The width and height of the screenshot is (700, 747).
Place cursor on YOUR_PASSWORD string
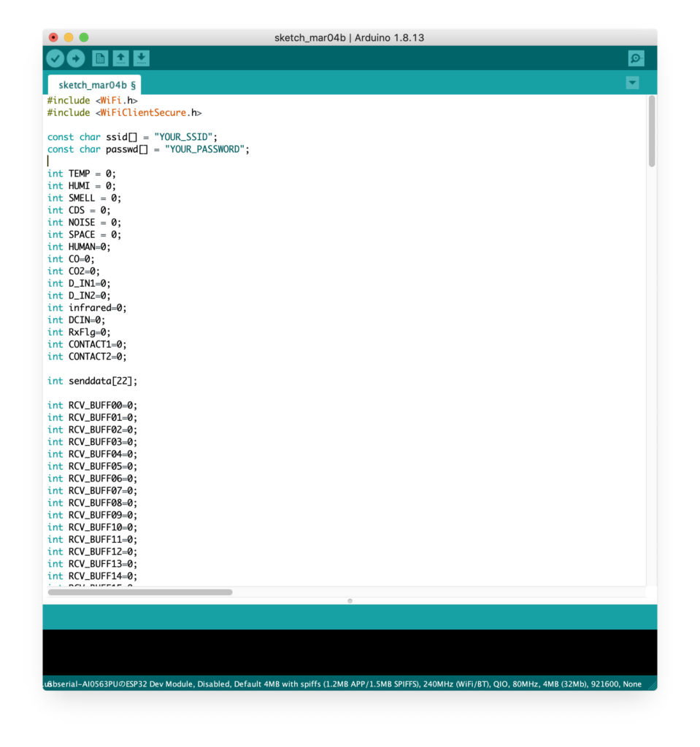pos(207,150)
